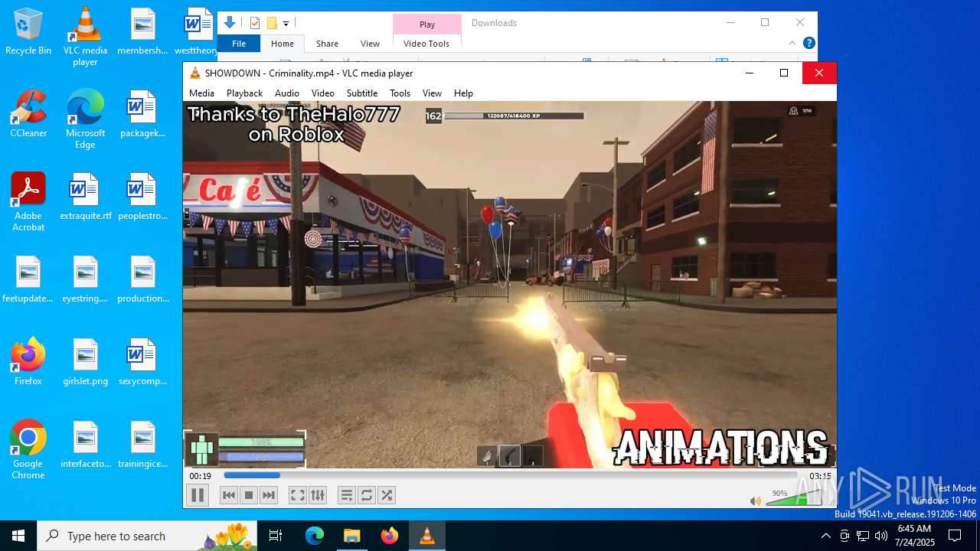Screen dimensions: 980x551
Task: Open Explorer help question icon
Action: (x=808, y=44)
